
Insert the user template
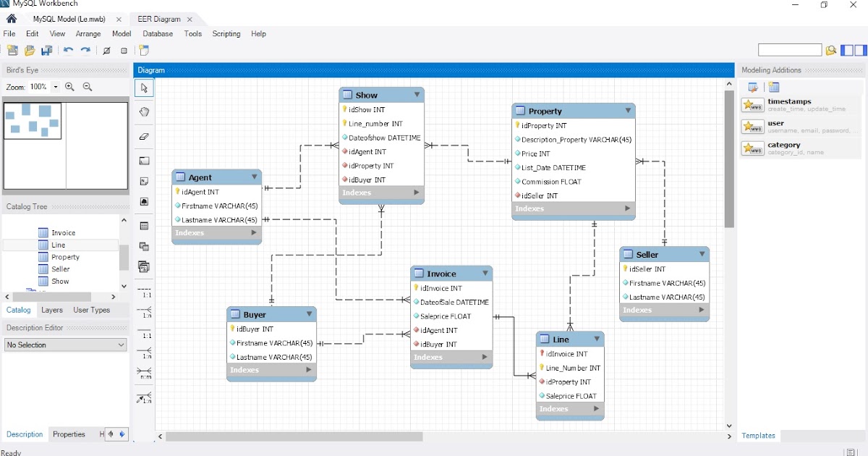coord(801,127)
